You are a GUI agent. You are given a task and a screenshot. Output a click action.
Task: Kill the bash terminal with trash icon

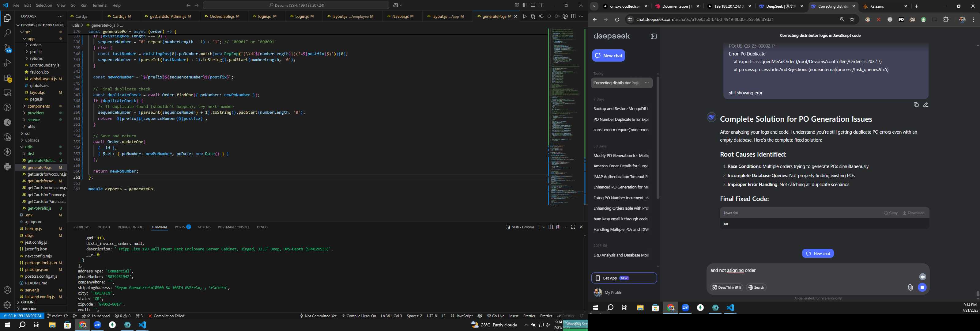558,227
